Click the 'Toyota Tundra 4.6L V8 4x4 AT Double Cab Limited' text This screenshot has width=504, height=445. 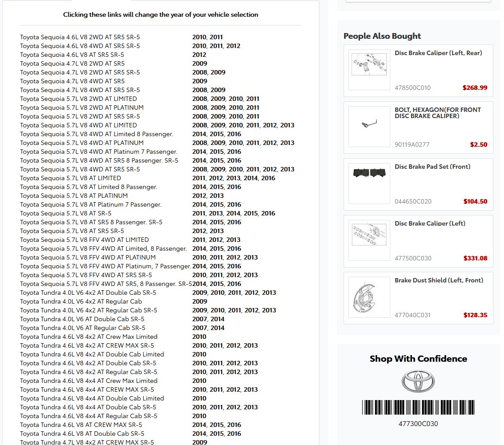pos(92,398)
